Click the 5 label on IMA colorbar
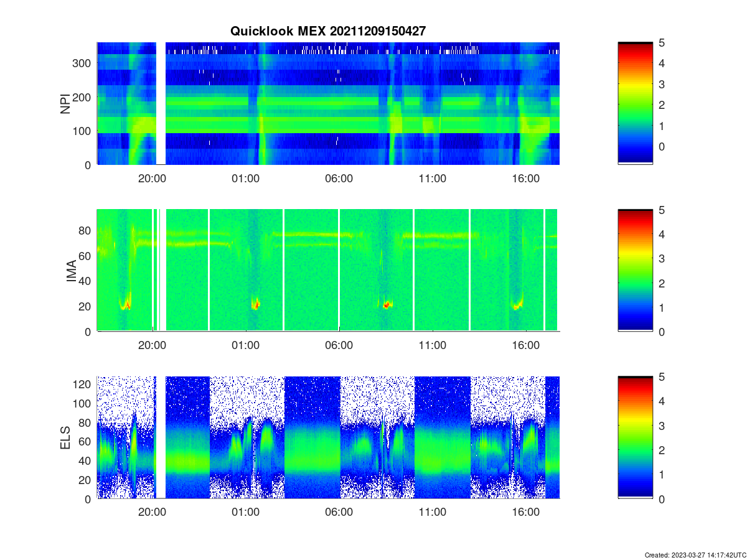Screen dimensions: 747x560 click(x=660, y=210)
